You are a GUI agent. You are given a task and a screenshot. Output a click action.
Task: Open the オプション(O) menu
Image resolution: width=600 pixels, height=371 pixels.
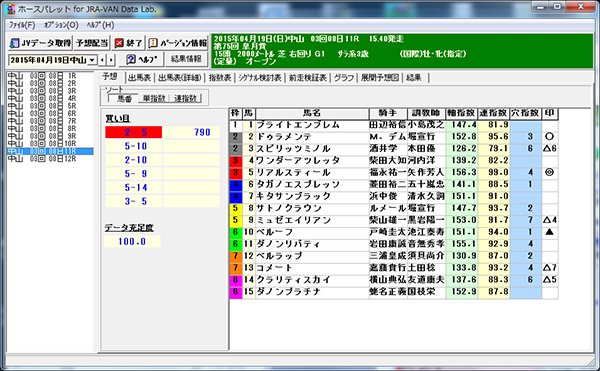(61, 25)
